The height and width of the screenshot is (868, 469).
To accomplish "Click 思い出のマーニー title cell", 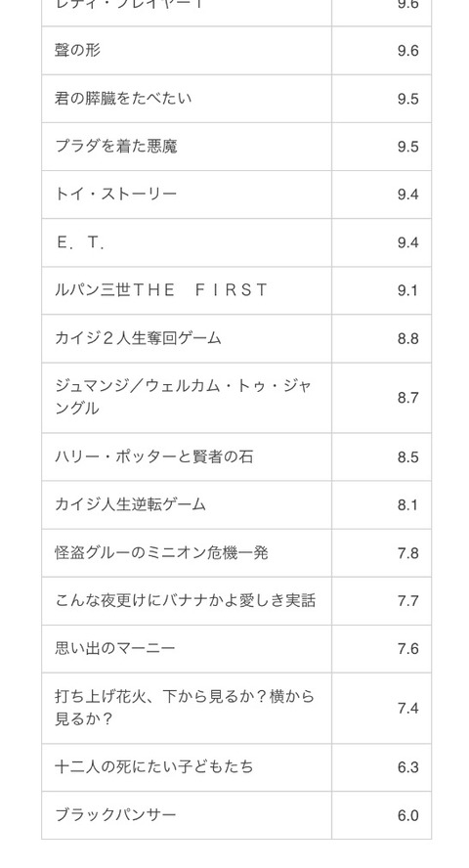I will coord(187,649).
